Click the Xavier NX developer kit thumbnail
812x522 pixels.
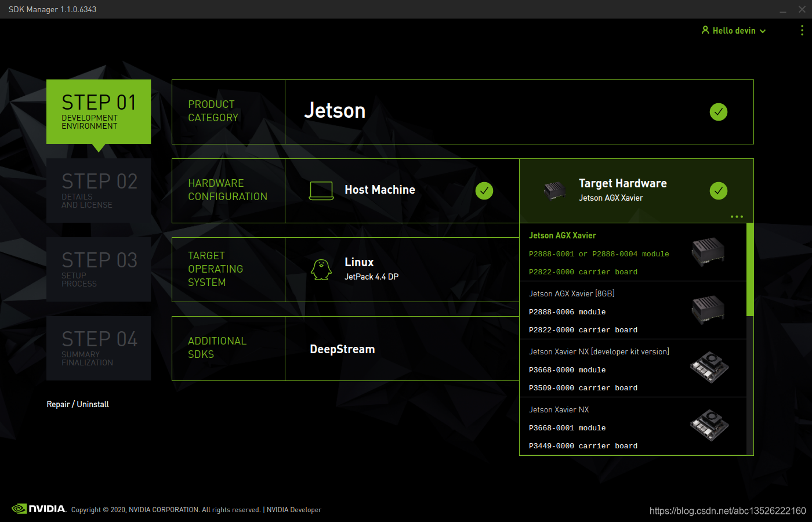[x=709, y=368]
